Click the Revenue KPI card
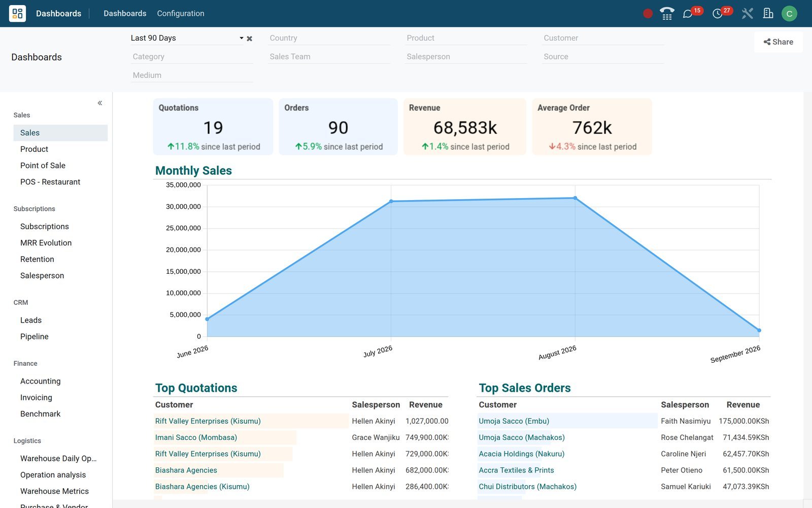 click(465, 126)
